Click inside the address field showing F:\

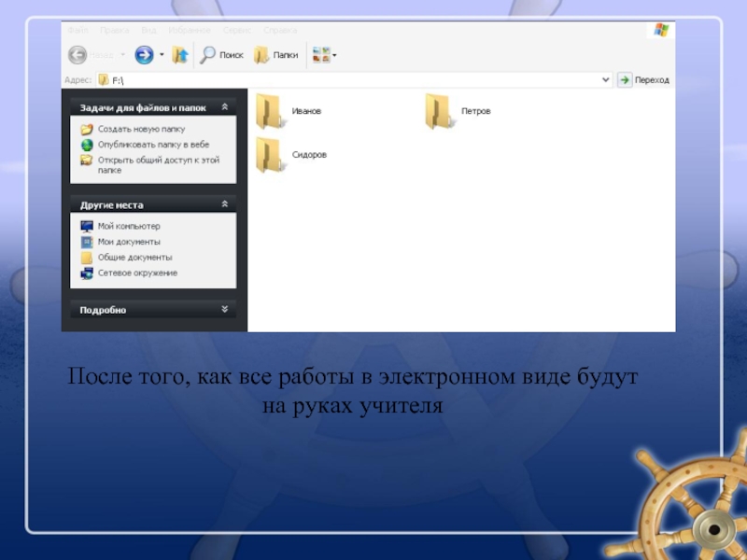coord(355,80)
